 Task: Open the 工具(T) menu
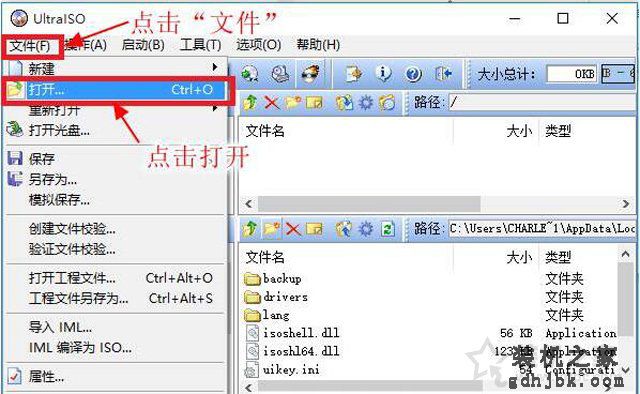[200, 45]
